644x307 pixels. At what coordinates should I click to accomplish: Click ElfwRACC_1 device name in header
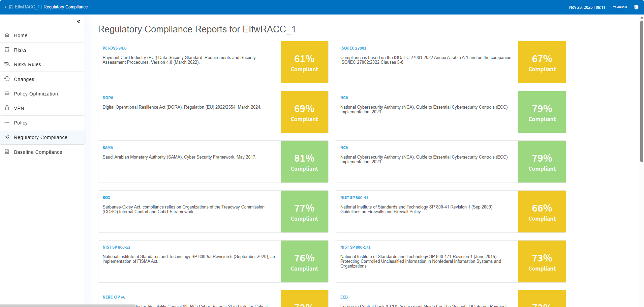(x=27, y=7)
